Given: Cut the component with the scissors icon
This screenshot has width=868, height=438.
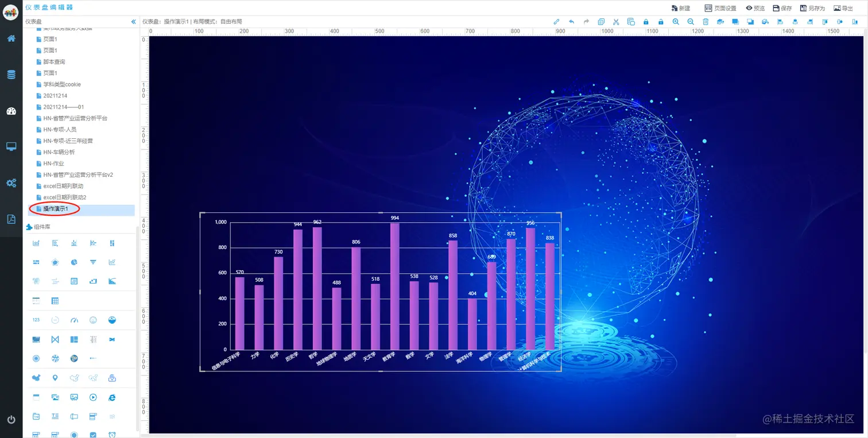Looking at the screenshot, I should pyautogui.click(x=616, y=22).
